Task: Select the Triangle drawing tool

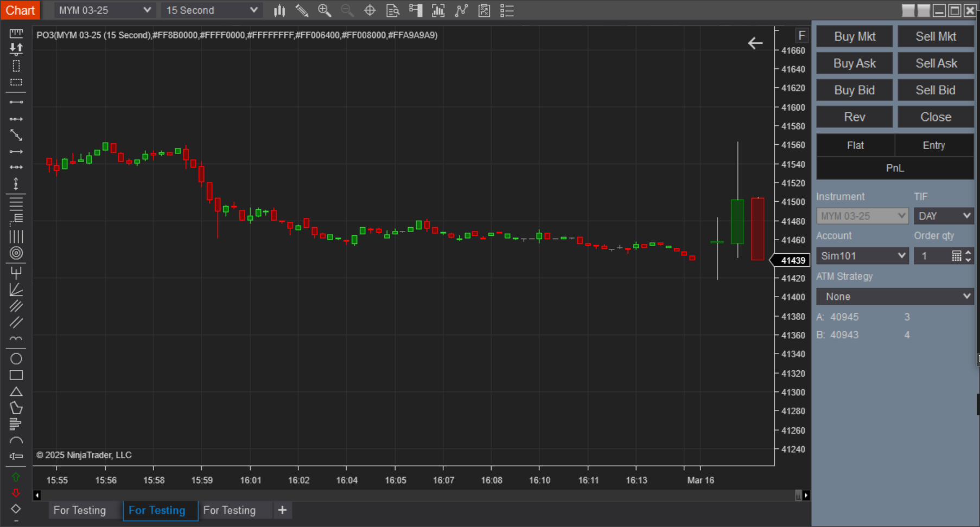Action: (16, 391)
